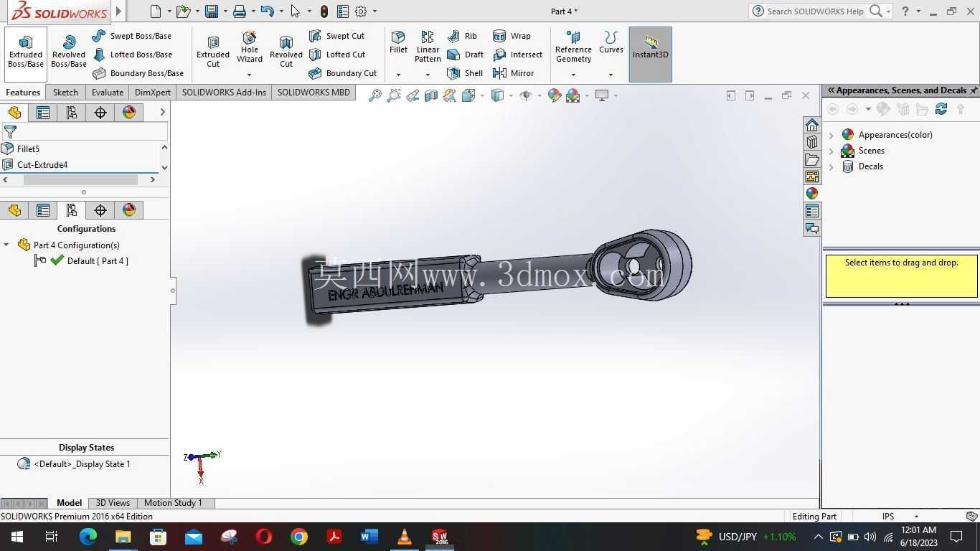The height and width of the screenshot is (551, 980).
Task: Expand the Linear Pattern dropdown arrow
Action: pyautogui.click(x=428, y=75)
